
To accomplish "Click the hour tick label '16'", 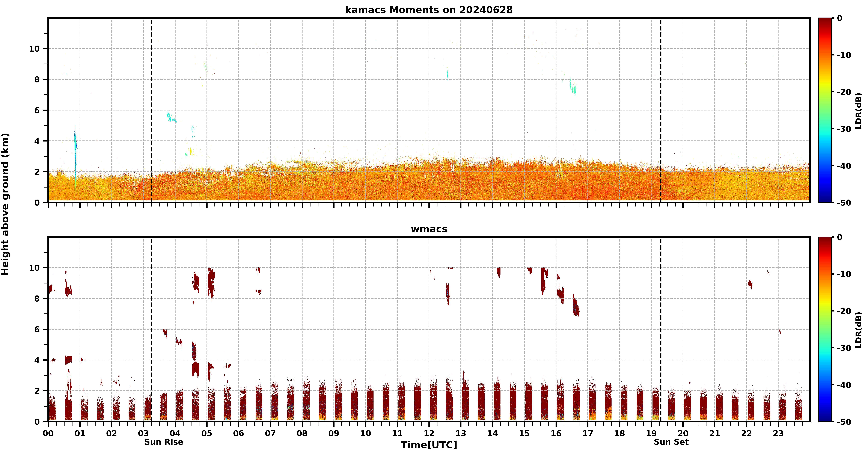I will click(556, 433).
